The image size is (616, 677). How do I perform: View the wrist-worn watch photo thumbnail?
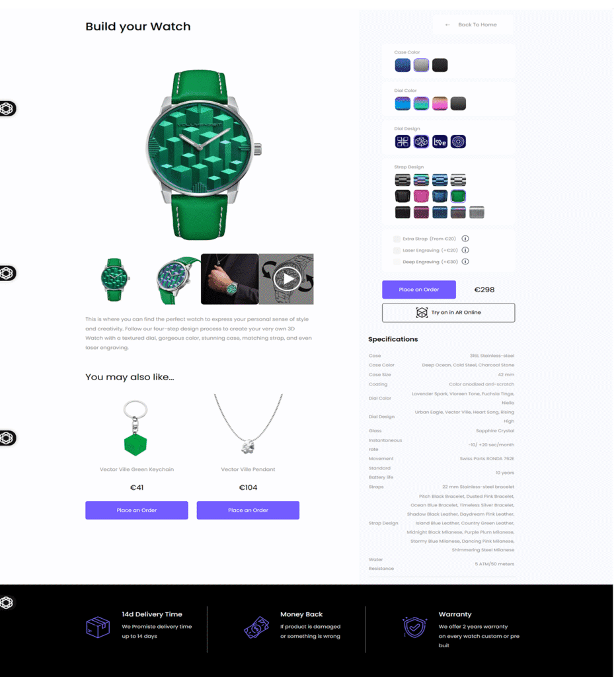click(229, 279)
